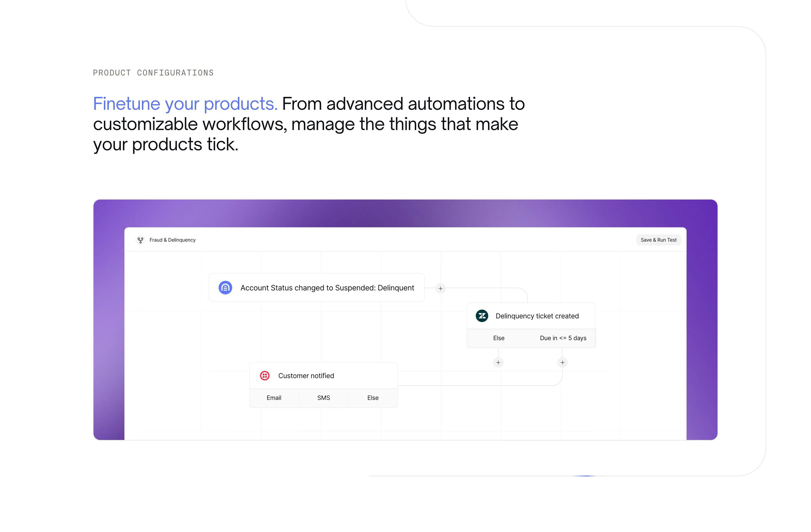Click the Twilio icon on Customer notified node

click(x=265, y=375)
